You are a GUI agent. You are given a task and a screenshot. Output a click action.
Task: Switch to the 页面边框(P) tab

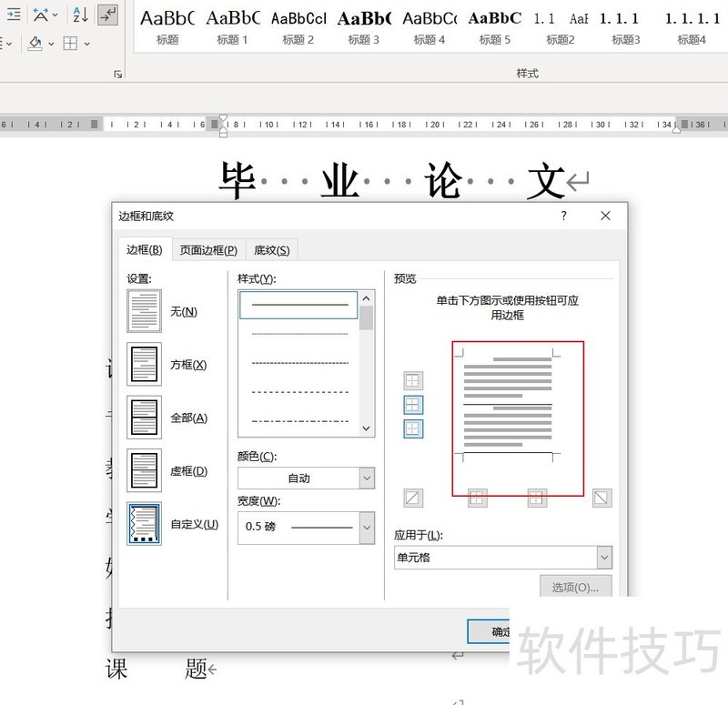(208, 250)
